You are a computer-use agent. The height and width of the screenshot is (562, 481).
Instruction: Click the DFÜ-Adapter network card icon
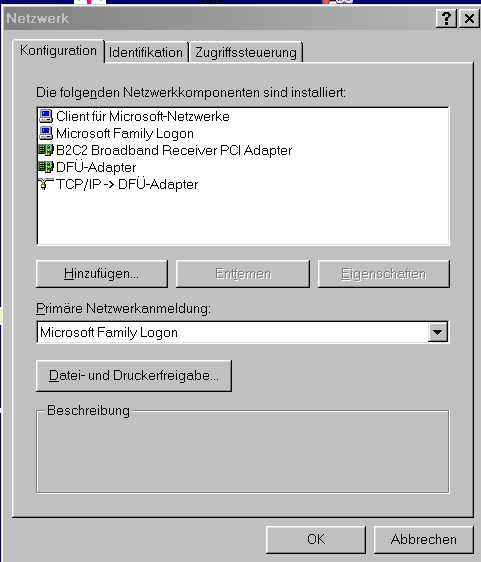click(x=46, y=167)
